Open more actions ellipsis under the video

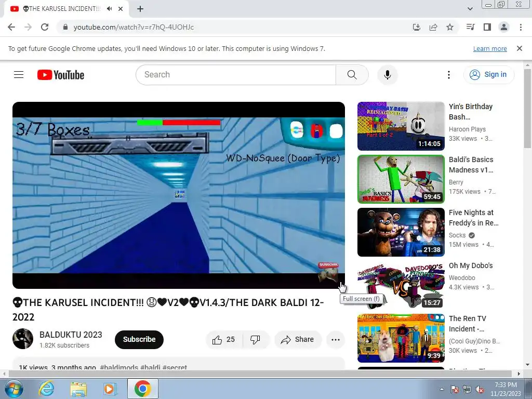pyautogui.click(x=336, y=340)
